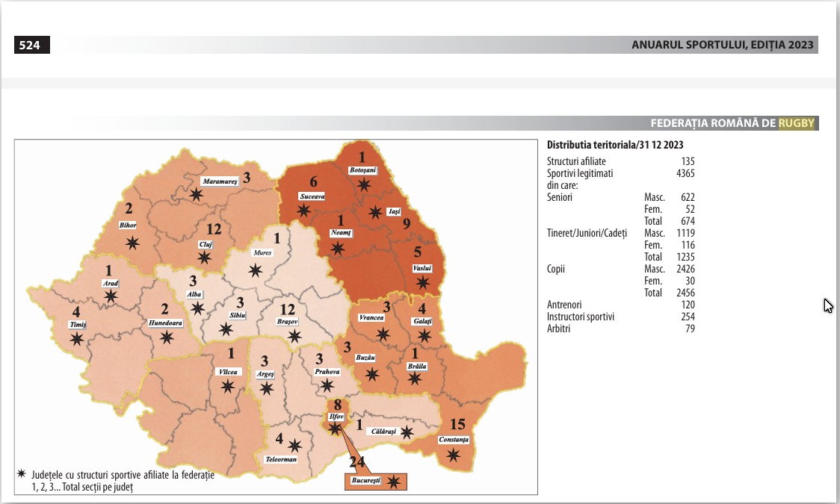Click the page number 524 badge

click(30, 46)
